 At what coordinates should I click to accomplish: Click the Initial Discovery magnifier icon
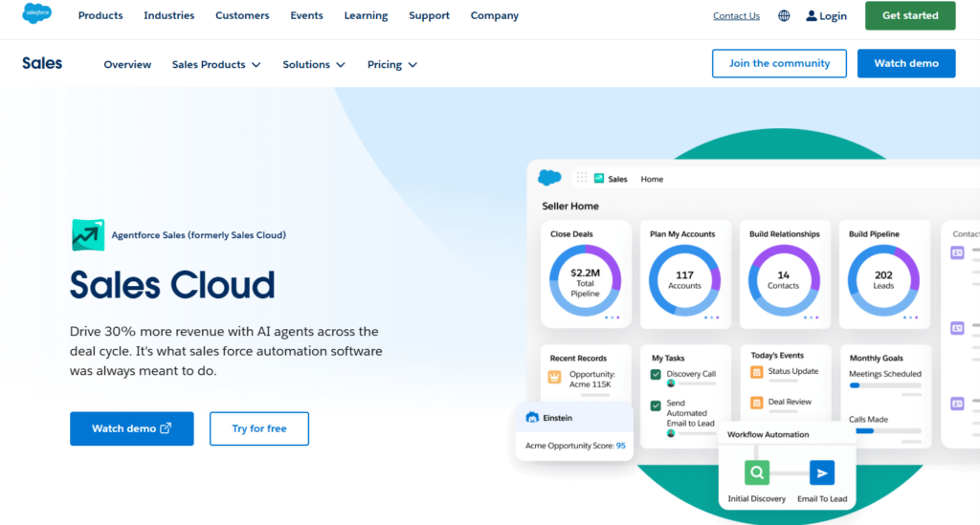[757, 473]
